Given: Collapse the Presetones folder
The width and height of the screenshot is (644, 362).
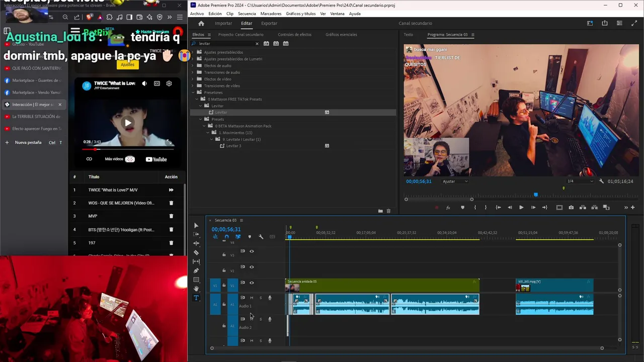Looking at the screenshot, I should pos(193,93).
